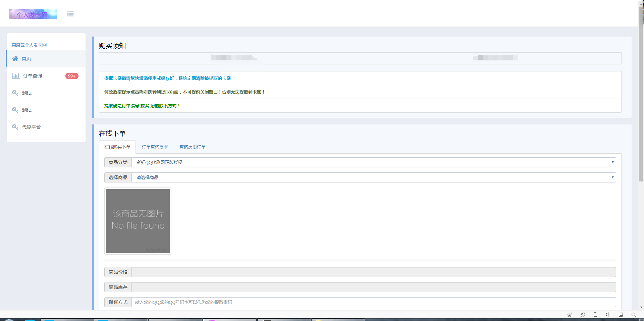The image size is (644, 321).
Task: Open the 首页 sidebar menu item
Action: pos(46,59)
